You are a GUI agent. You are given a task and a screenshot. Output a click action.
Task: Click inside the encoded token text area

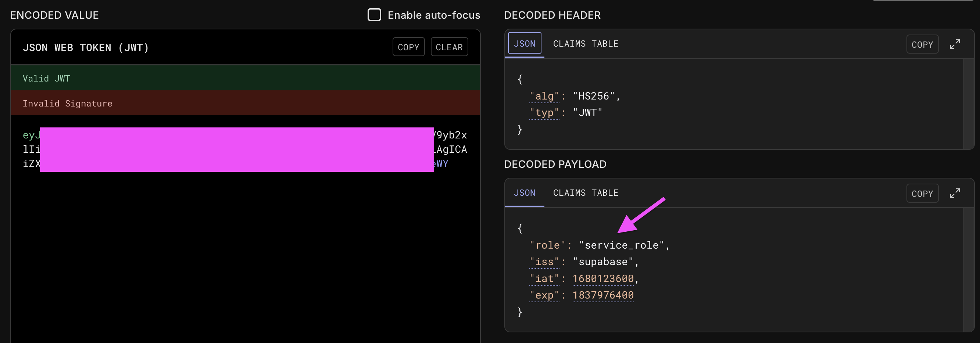click(x=245, y=247)
